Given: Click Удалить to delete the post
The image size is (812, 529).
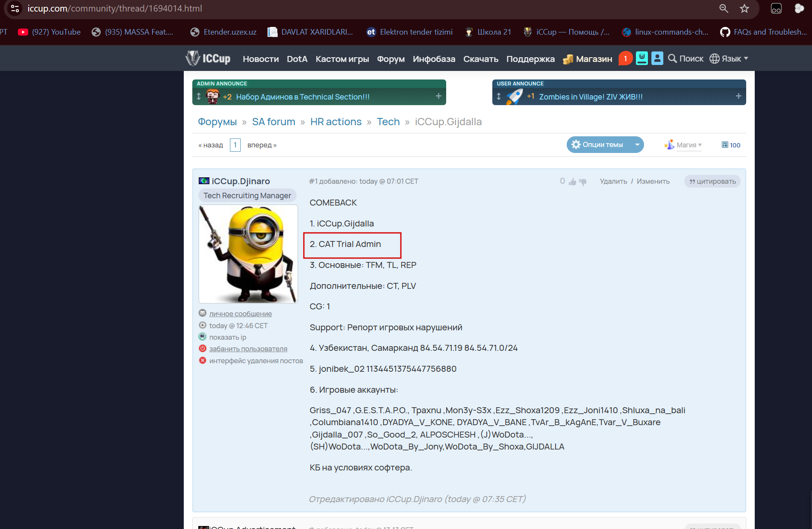Looking at the screenshot, I should pos(613,182).
